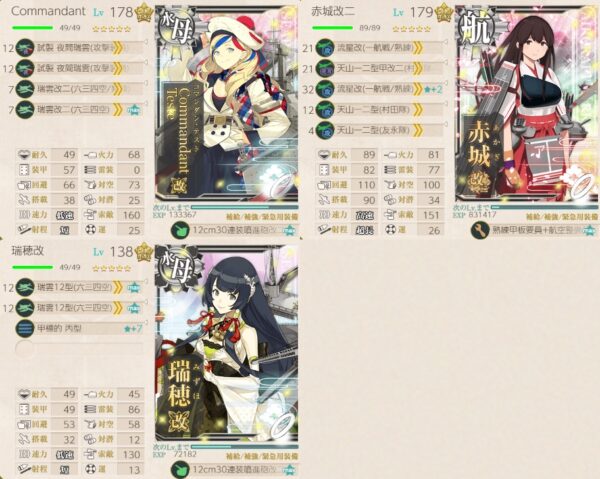Click the marriage ring icon on Akagi's card
Image resolution: width=600 pixels, height=479 pixels.
coord(583,186)
